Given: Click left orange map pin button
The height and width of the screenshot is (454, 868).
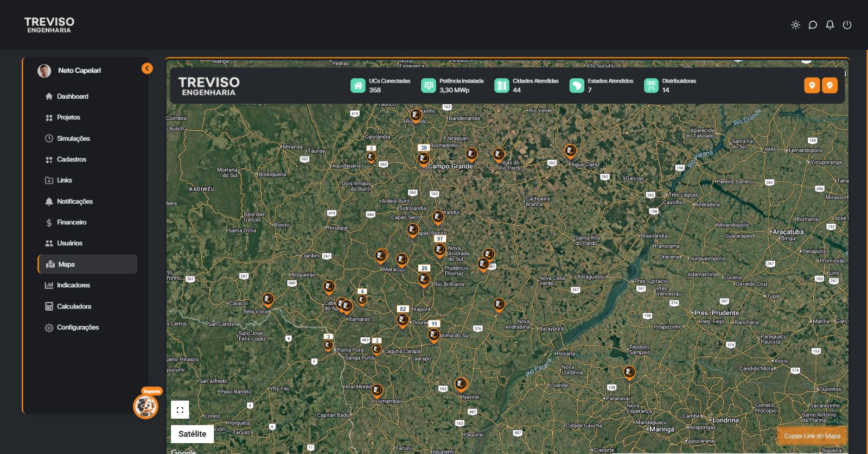Looking at the screenshot, I should point(812,85).
